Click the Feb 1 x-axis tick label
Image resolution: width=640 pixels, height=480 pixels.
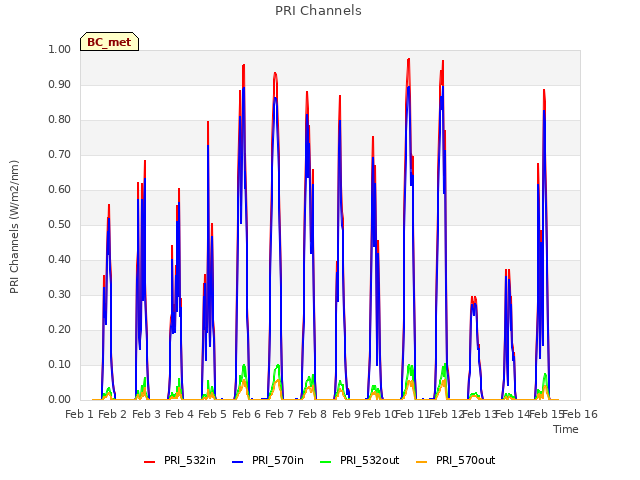tap(80, 414)
